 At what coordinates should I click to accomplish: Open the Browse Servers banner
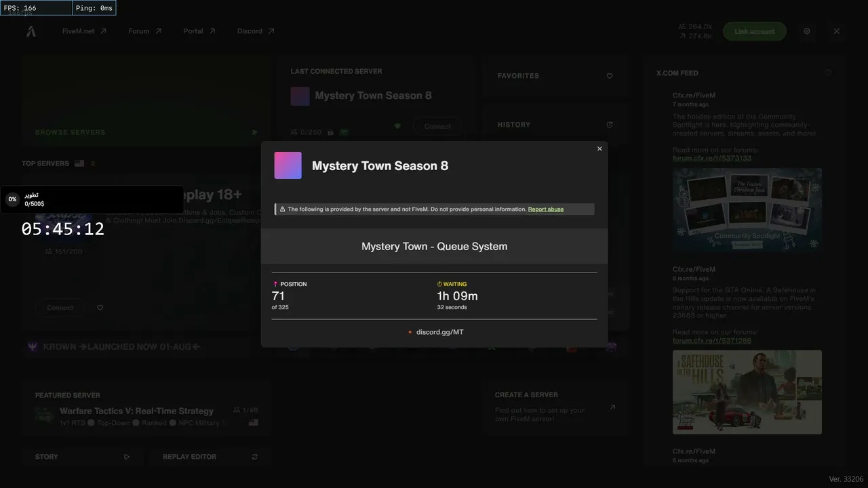pyautogui.click(x=146, y=100)
